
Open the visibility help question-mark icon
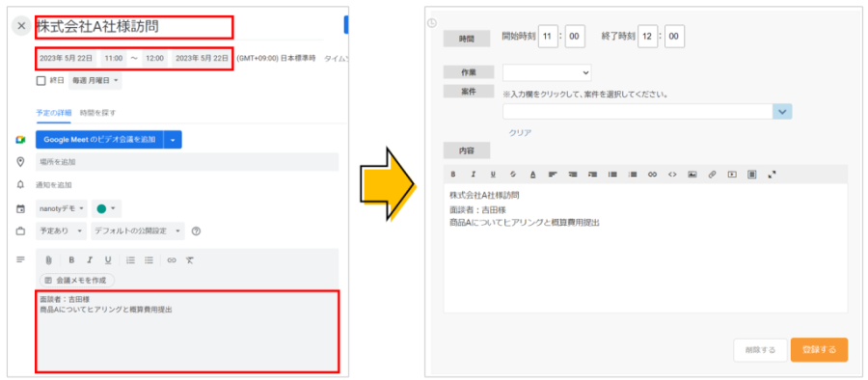click(196, 231)
